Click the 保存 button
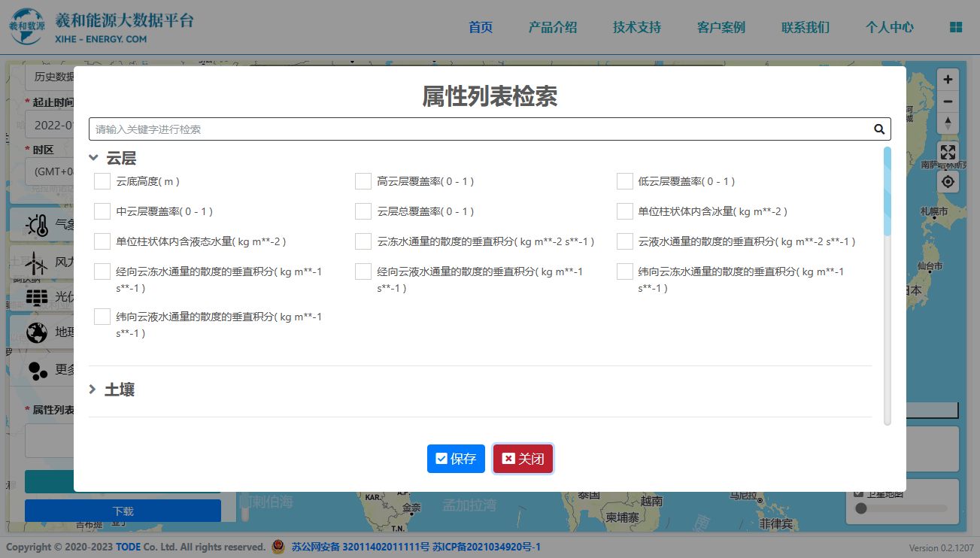The height and width of the screenshot is (558, 980). coord(456,459)
